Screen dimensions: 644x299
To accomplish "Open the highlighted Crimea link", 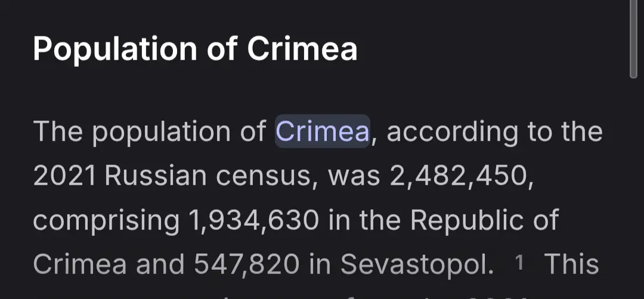I will click(323, 132).
